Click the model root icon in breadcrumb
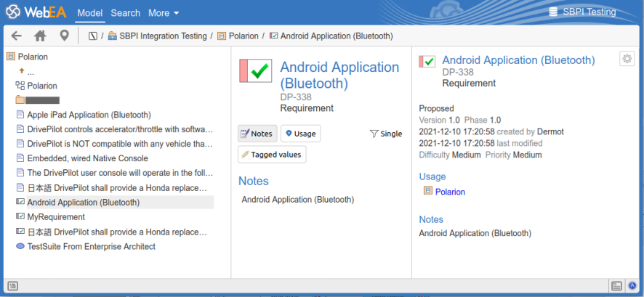Viewport: 644px width, 297px height. [x=92, y=36]
